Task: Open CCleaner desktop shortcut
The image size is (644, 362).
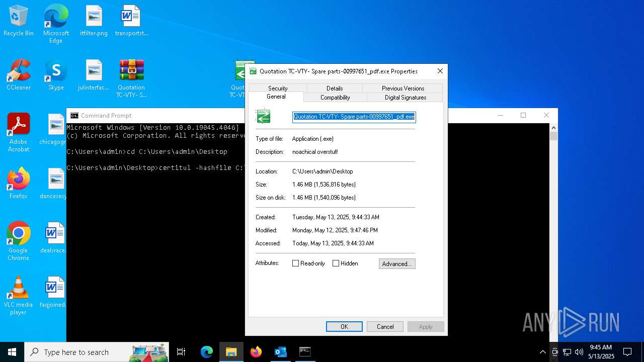Action: (x=19, y=75)
